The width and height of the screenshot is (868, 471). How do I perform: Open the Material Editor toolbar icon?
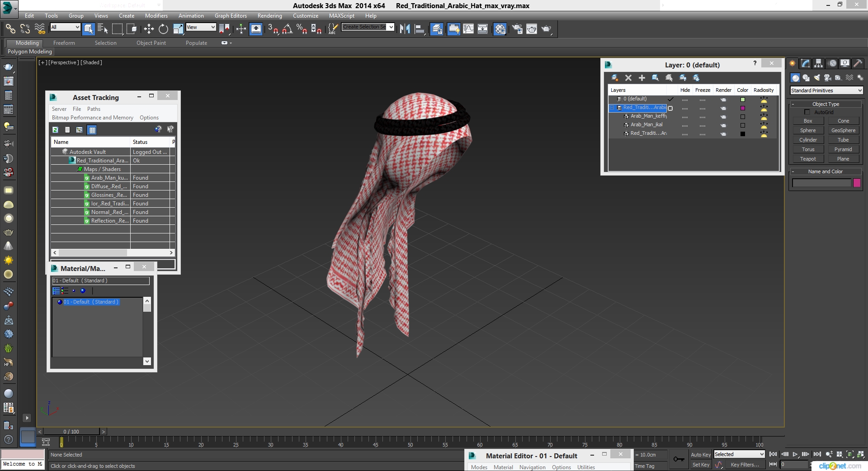tap(500, 29)
